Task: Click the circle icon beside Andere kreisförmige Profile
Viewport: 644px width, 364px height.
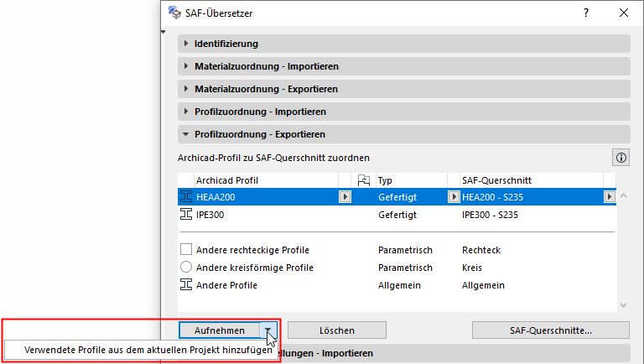Action: pyautogui.click(x=186, y=267)
